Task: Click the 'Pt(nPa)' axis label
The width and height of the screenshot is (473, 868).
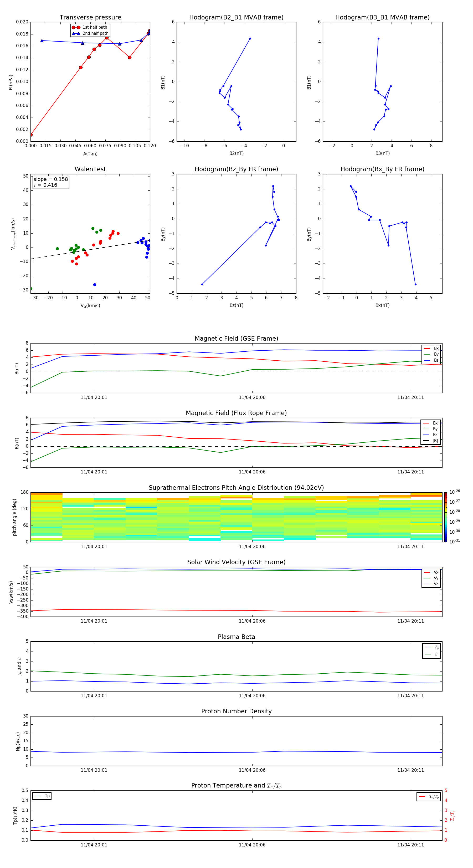Action: [x=11, y=82]
